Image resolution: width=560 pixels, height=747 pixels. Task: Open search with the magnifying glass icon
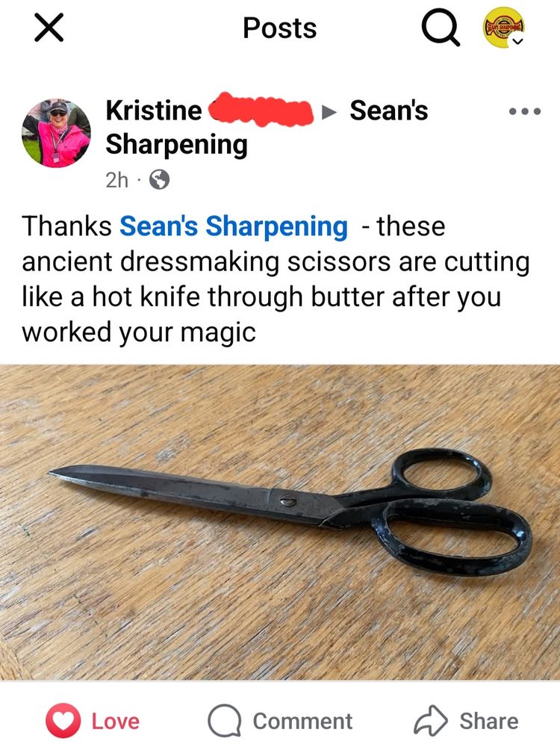point(441,28)
